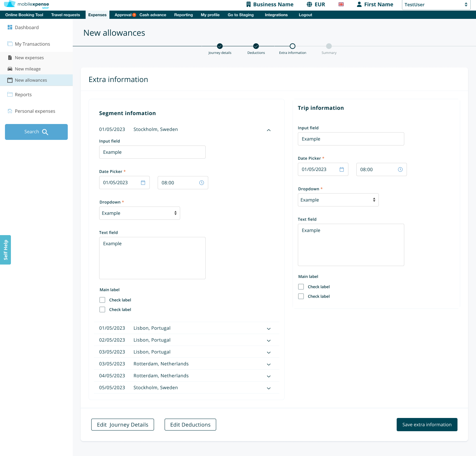The height and width of the screenshot is (456, 476).
Task: Open the Dropdown in Trip information
Action: (x=338, y=200)
